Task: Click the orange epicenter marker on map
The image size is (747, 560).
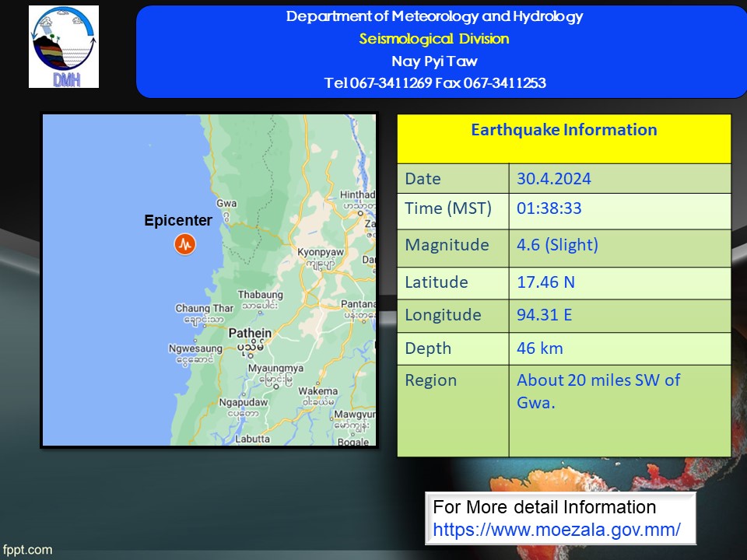Action: click(185, 244)
